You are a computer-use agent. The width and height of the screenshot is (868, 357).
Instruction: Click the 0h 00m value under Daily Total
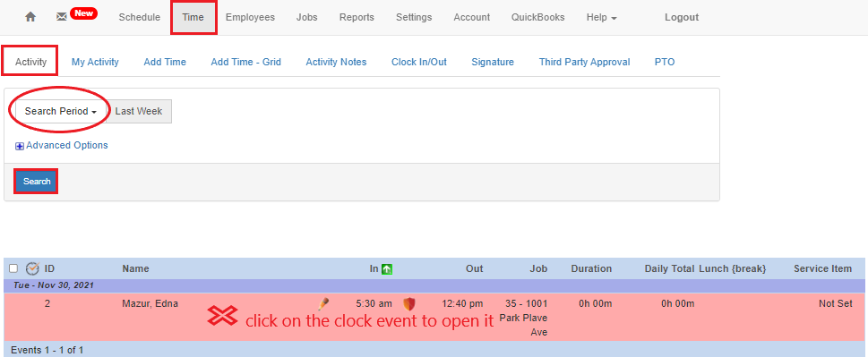point(677,303)
